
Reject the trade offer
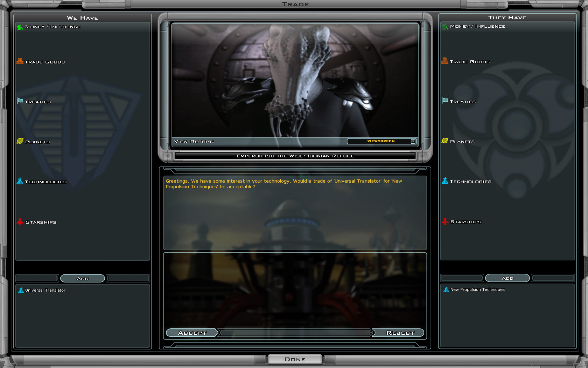tap(400, 333)
